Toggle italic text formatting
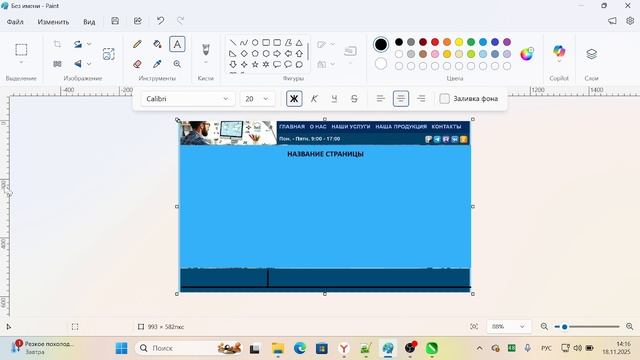Image resolution: width=640 pixels, height=360 pixels. (314, 99)
